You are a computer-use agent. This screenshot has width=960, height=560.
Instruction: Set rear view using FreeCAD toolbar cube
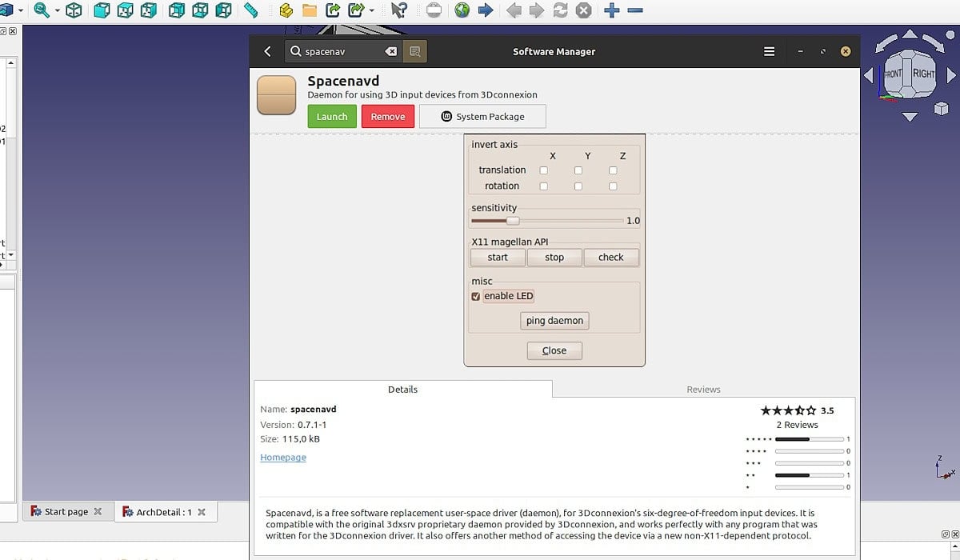pos(177,10)
